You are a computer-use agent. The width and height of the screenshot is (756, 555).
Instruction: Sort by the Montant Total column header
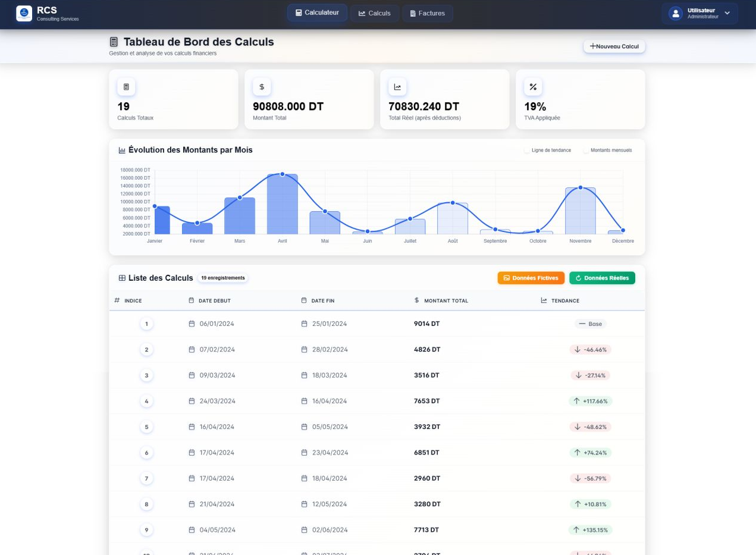click(446, 301)
